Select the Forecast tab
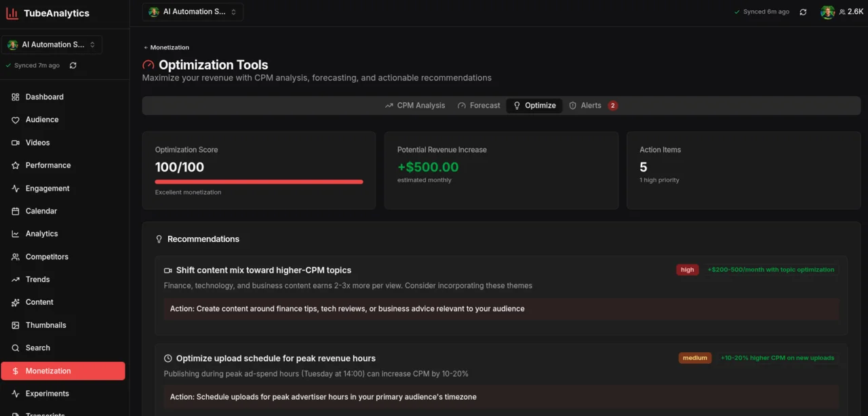Screen dimensions: 868x416 tap(478, 105)
